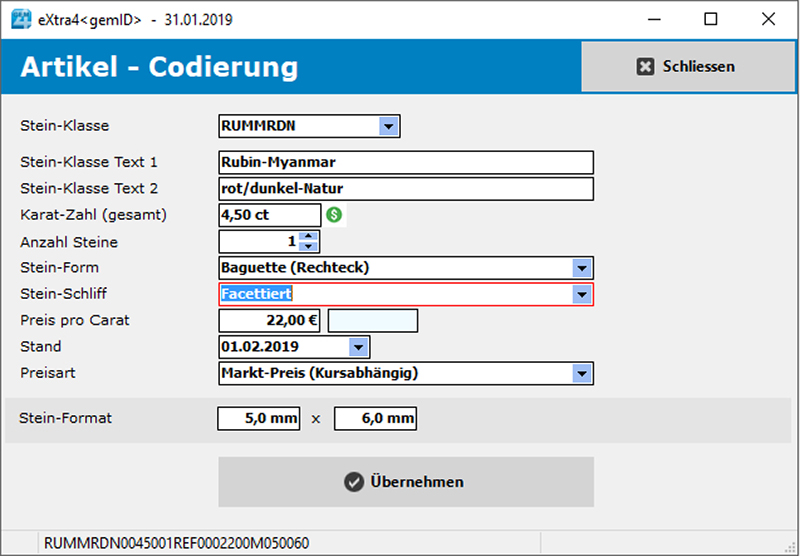This screenshot has height=556, width=800.
Task: Click the empty field beside the price
Action: pyautogui.click(x=373, y=321)
